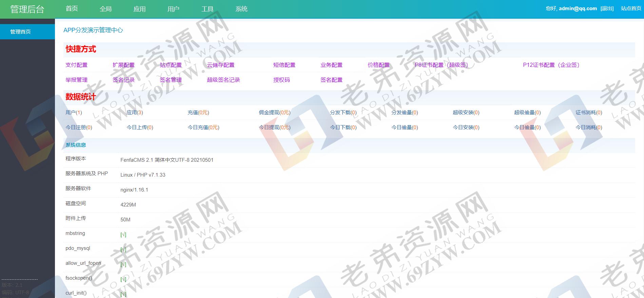Viewport: 644px width, 298px height.
Task: Click the fsockopen() row label
Action: click(x=79, y=278)
